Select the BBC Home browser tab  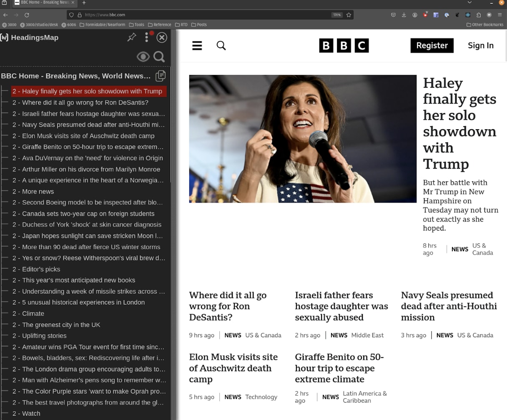[44, 2]
